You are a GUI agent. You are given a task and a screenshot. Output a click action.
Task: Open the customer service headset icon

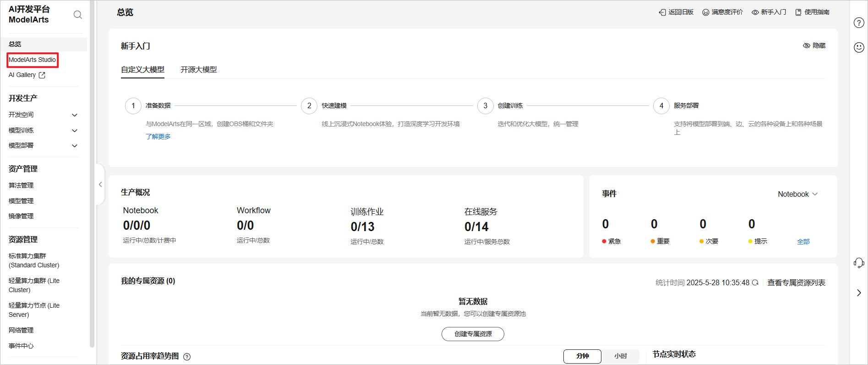tap(859, 263)
